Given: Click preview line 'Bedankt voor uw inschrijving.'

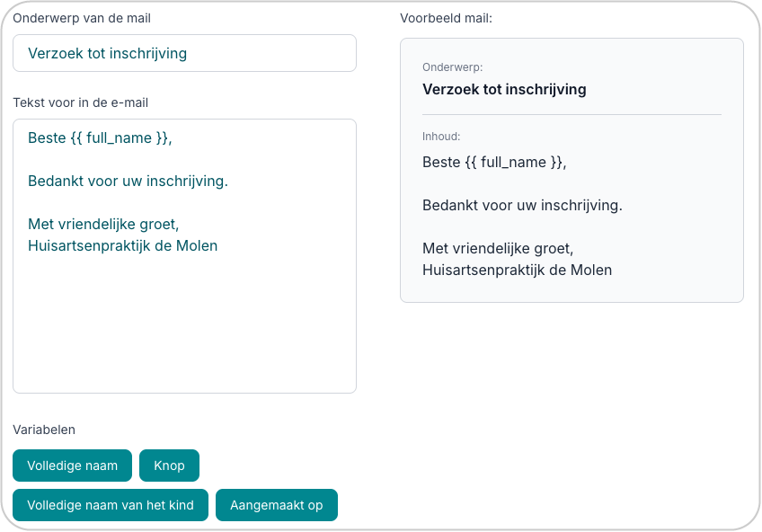Looking at the screenshot, I should 522,206.
